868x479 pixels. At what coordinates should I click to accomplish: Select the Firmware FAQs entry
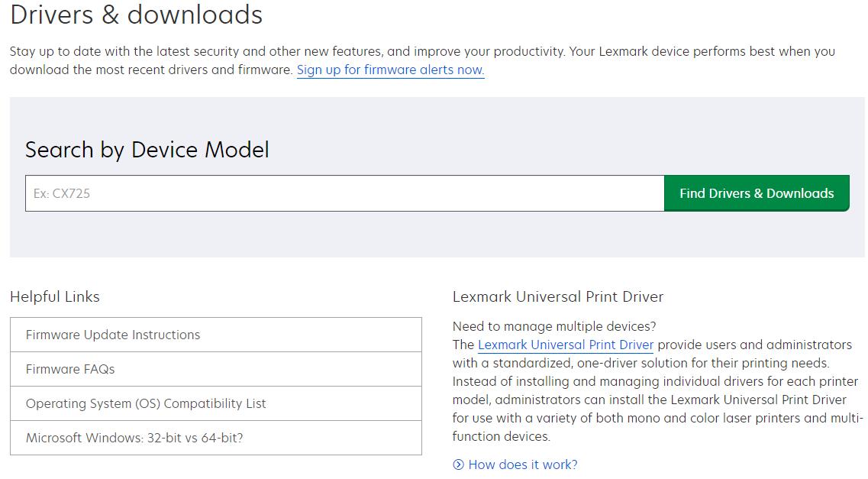pos(70,369)
